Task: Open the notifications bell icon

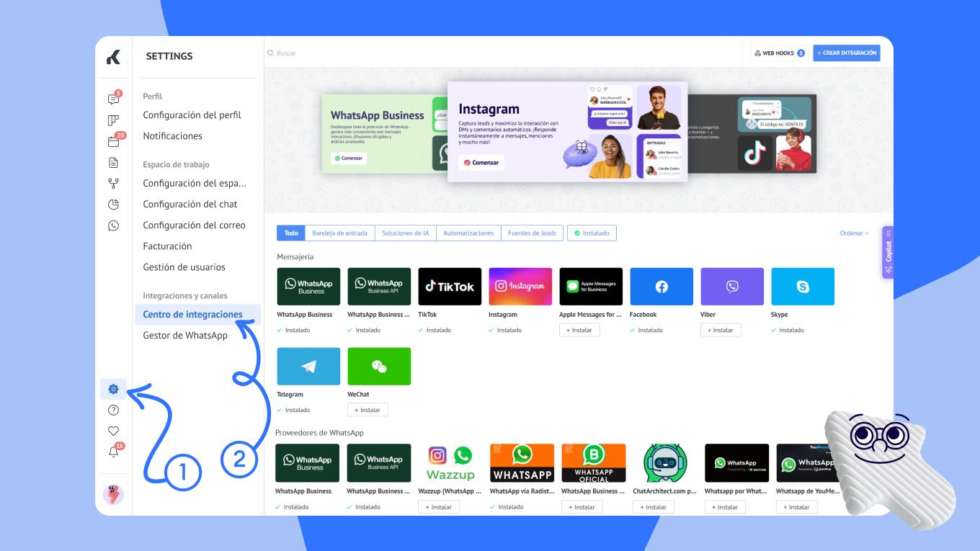Action: point(113,452)
